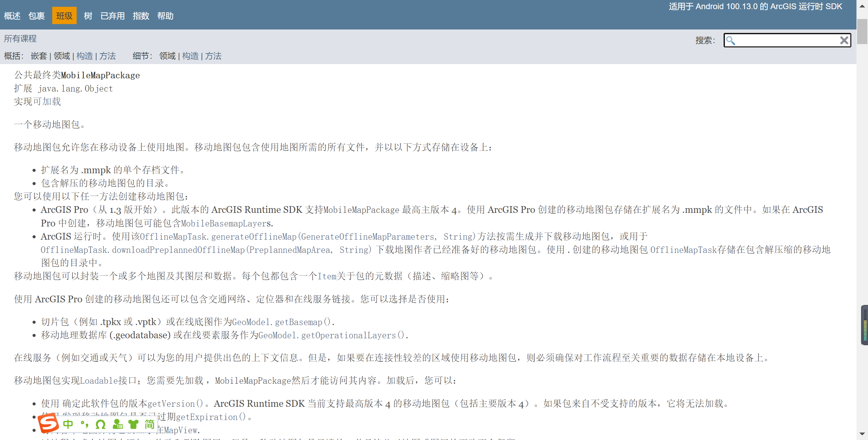Image resolution: width=868 pixels, height=440 pixels.
Task: Click the 方法 link under 细节
Action: (213, 56)
